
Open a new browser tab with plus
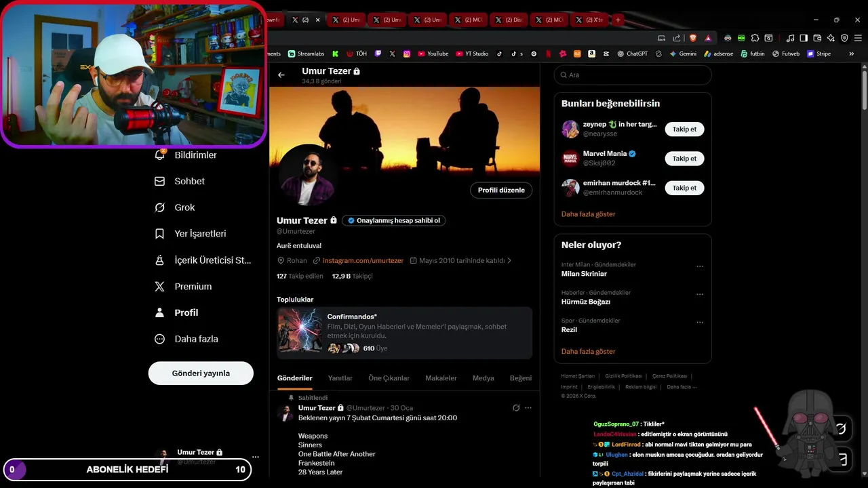(x=618, y=20)
